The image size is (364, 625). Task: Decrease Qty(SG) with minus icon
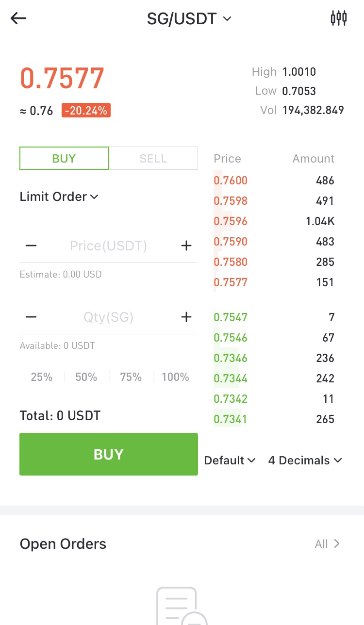coord(31,317)
